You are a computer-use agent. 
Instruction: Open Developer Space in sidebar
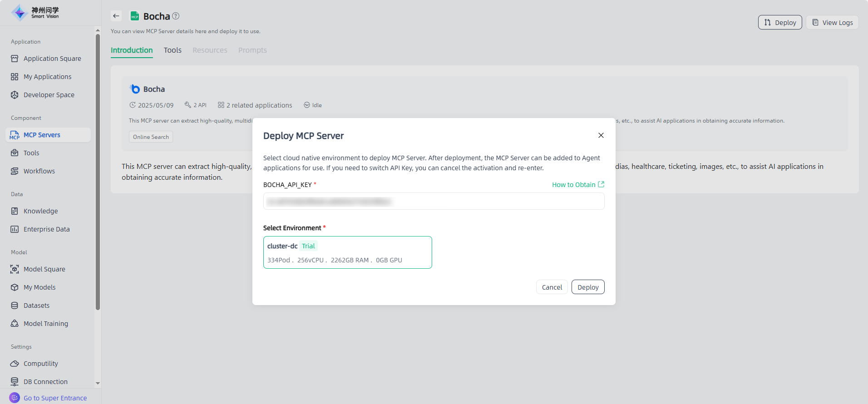click(x=49, y=95)
